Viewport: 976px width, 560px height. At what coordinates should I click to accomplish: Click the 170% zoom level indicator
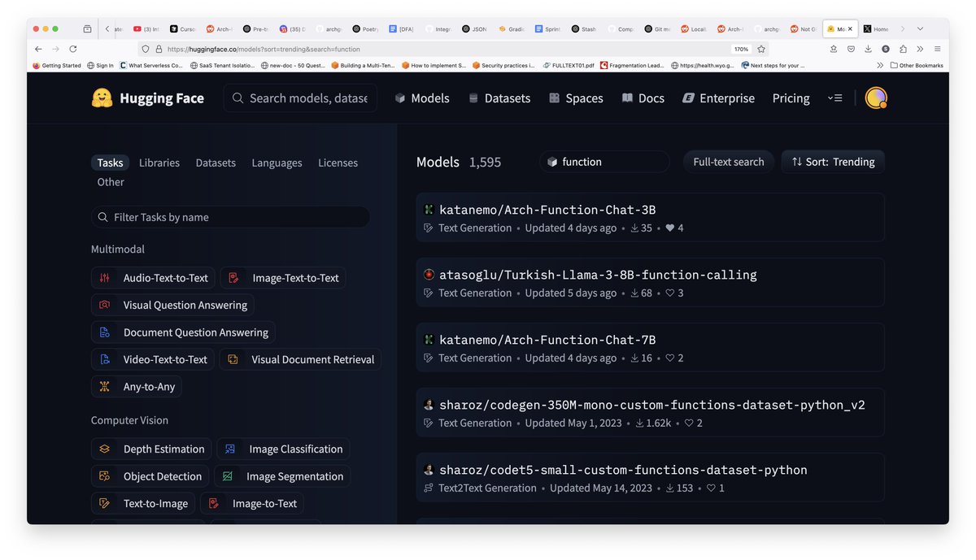(741, 49)
